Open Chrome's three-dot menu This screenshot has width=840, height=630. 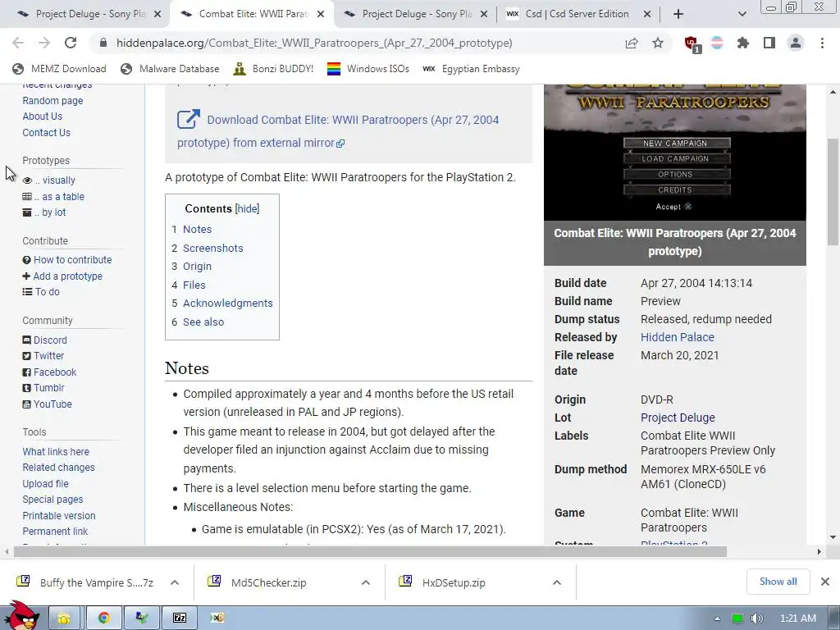[x=822, y=43]
